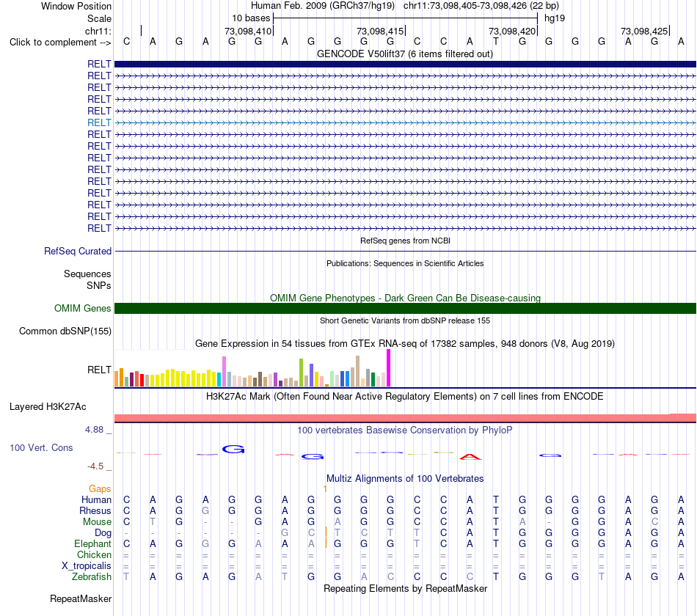Click the thick dark-blue RELT exon bar

[405, 64]
